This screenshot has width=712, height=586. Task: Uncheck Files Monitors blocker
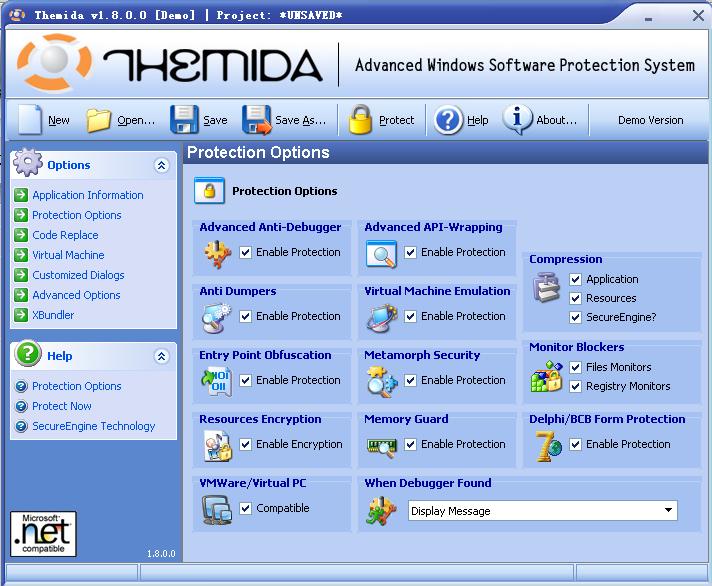(575, 367)
